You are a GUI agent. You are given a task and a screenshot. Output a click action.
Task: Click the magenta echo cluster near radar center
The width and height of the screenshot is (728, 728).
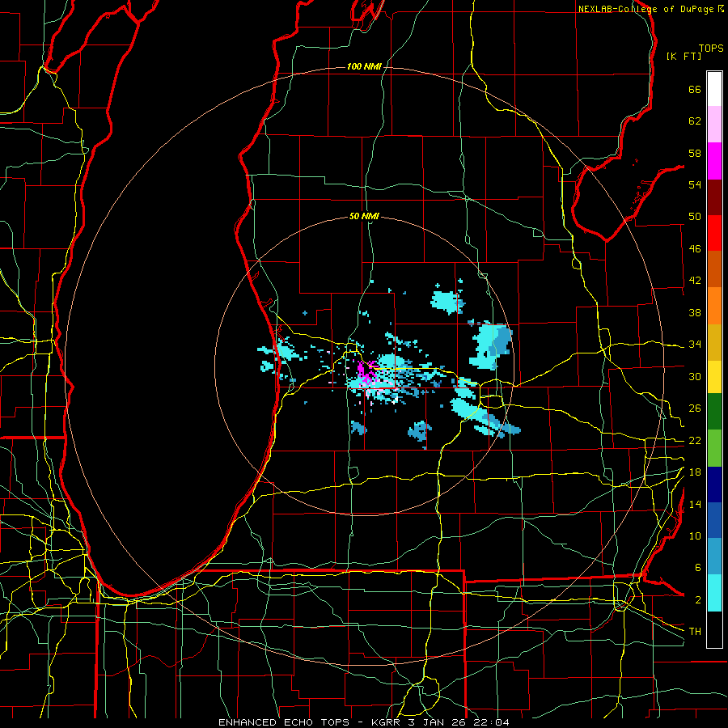(x=366, y=371)
